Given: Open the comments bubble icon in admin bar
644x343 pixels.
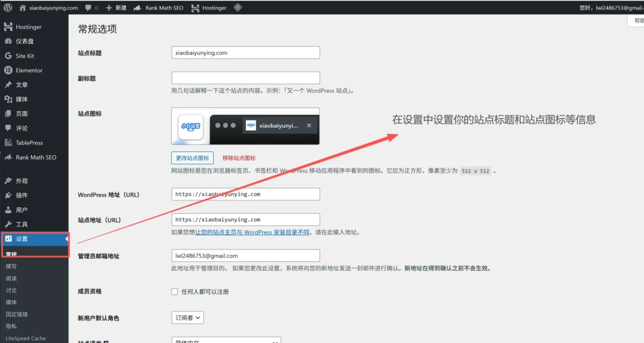Looking at the screenshot, I should point(91,8).
